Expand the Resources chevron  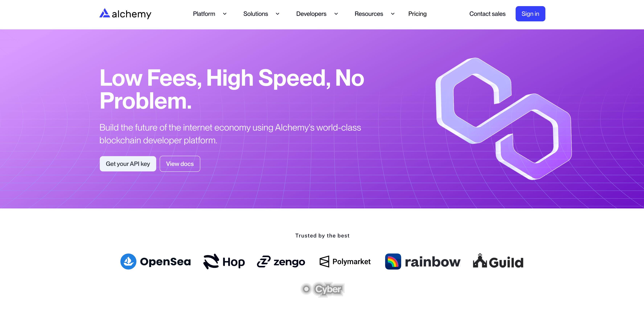(x=393, y=14)
